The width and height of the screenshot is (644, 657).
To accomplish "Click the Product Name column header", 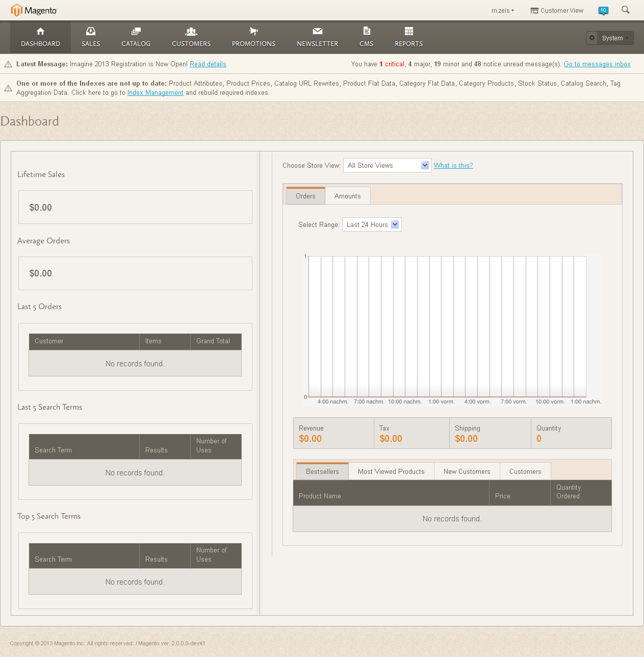I will [391, 493].
